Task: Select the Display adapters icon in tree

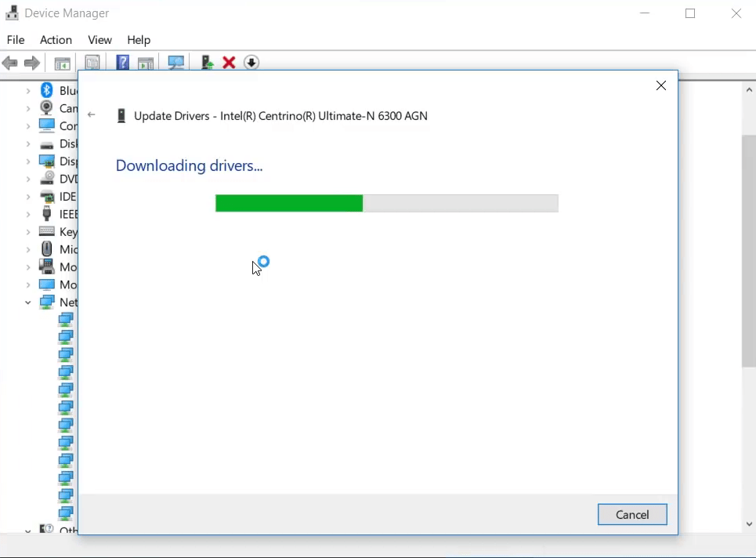Action: click(x=47, y=161)
